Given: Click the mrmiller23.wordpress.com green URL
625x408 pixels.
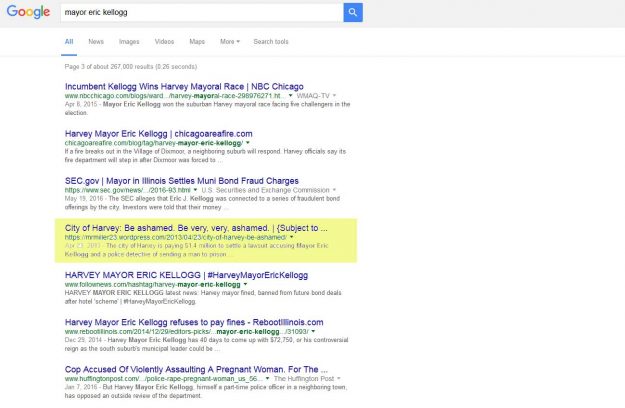Looking at the screenshot, I should coord(176,237).
